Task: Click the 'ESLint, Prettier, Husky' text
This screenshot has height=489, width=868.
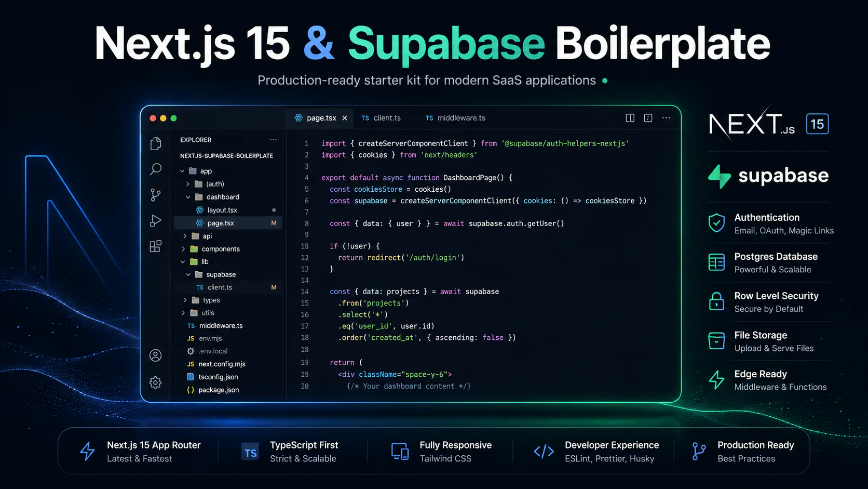Action: click(x=609, y=459)
